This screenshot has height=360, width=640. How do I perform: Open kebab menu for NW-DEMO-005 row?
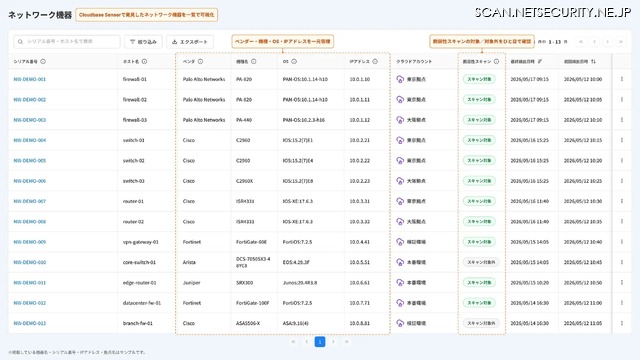click(622, 160)
